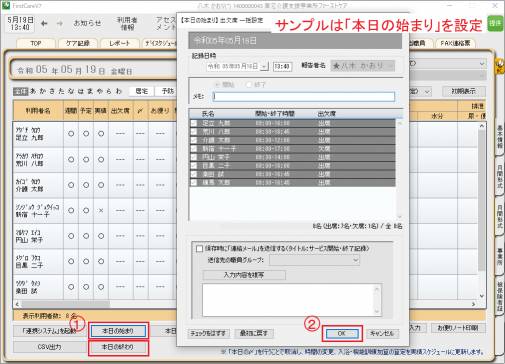505x364 pixels.
Task: Click the right arrow of the horizontal scrollbar
Action: point(473,304)
